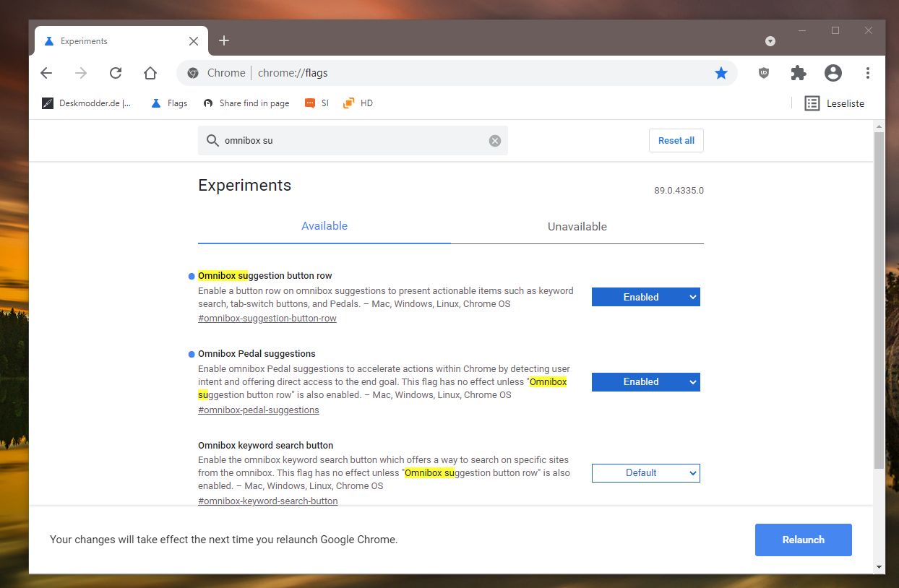Bookmark star icon in address bar
This screenshot has height=588, width=899.
coord(721,73)
